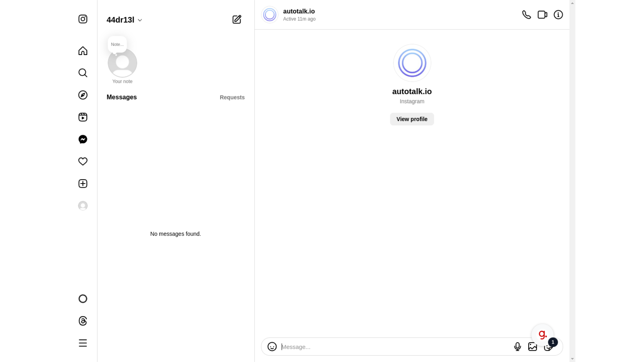Start a video call with autotalk.io
The height and width of the screenshot is (362, 644).
542,15
